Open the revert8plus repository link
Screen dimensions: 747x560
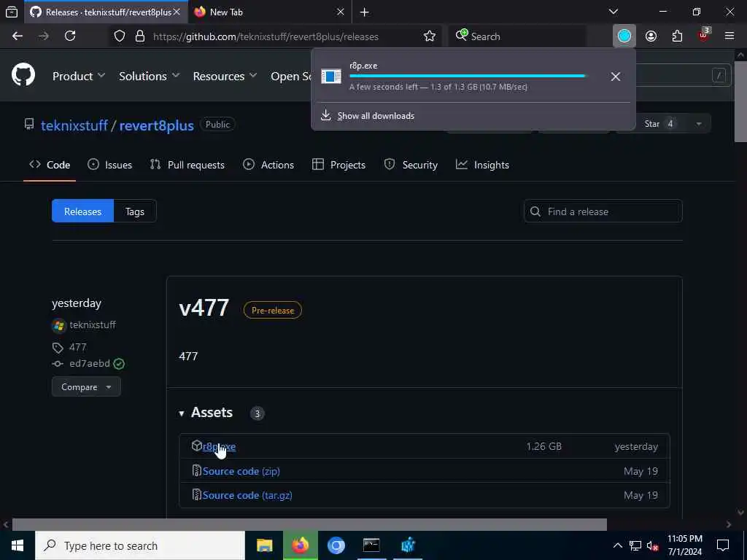click(x=156, y=125)
